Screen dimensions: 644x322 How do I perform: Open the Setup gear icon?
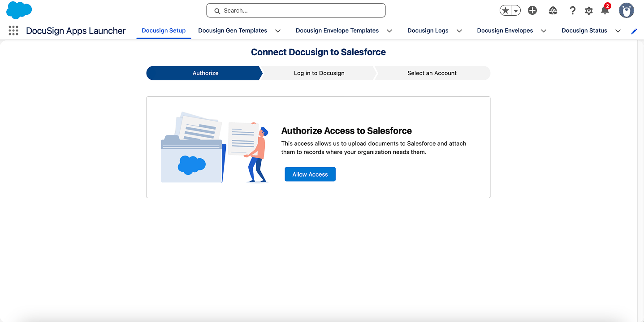(x=589, y=11)
